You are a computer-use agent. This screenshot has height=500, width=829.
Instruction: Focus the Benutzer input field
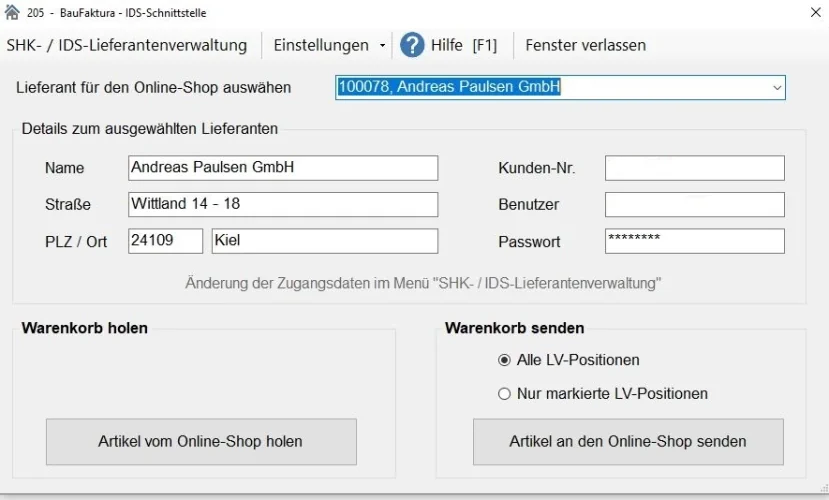click(x=694, y=205)
